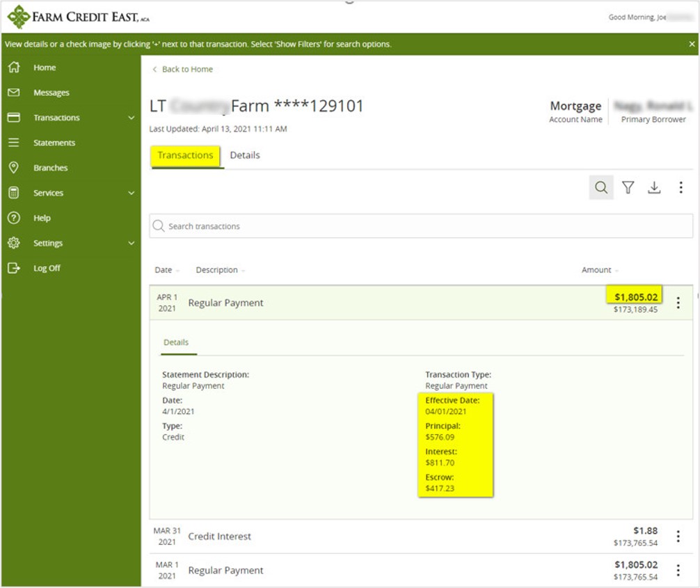Sort by Amount column header
The width and height of the screenshot is (700, 588).
click(599, 270)
